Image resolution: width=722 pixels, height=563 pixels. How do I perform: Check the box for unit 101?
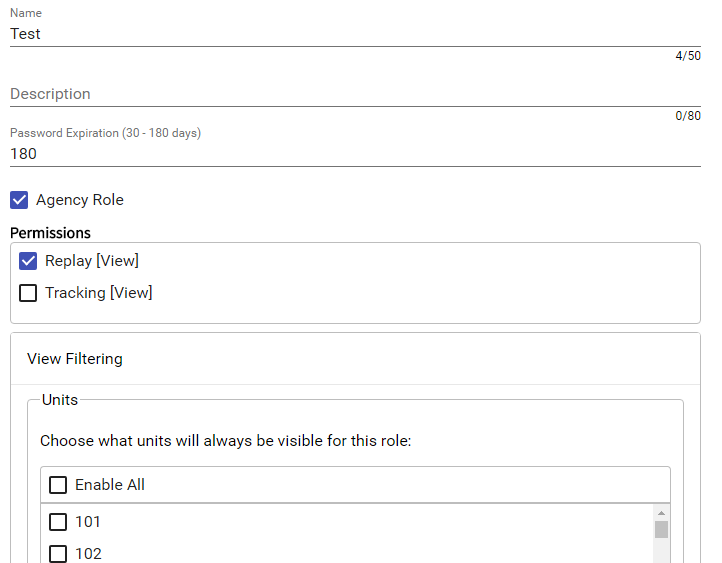pyautogui.click(x=58, y=522)
